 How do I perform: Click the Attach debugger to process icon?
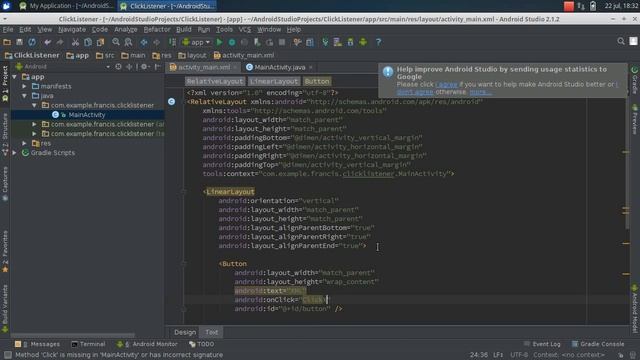(257, 42)
